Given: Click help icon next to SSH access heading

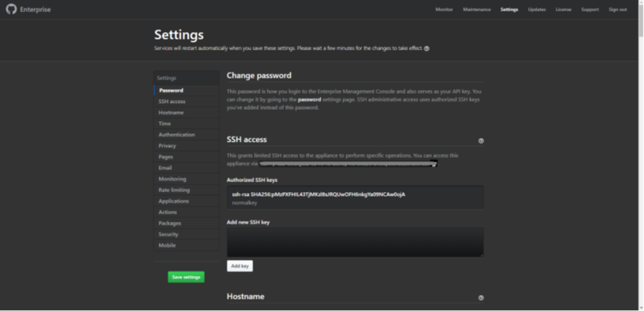Looking at the screenshot, I should [481, 141].
